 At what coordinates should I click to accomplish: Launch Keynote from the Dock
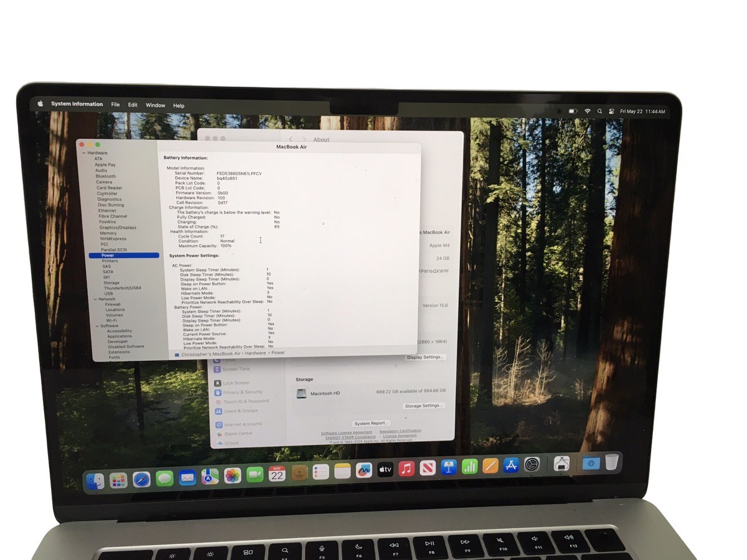[x=449, y=467]
